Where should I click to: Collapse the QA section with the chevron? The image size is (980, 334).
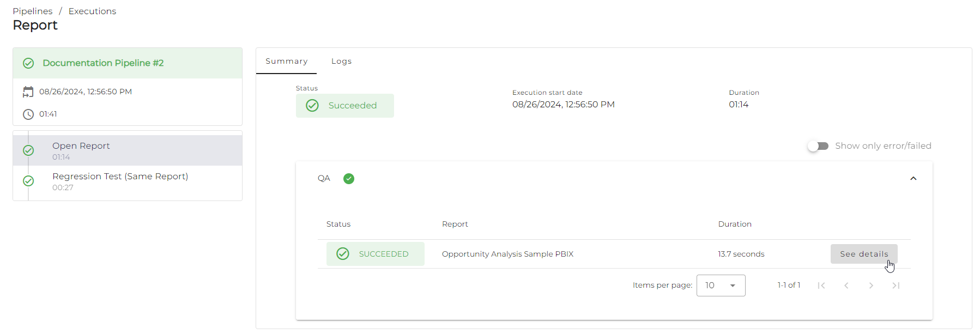click(x=914, y=179)
